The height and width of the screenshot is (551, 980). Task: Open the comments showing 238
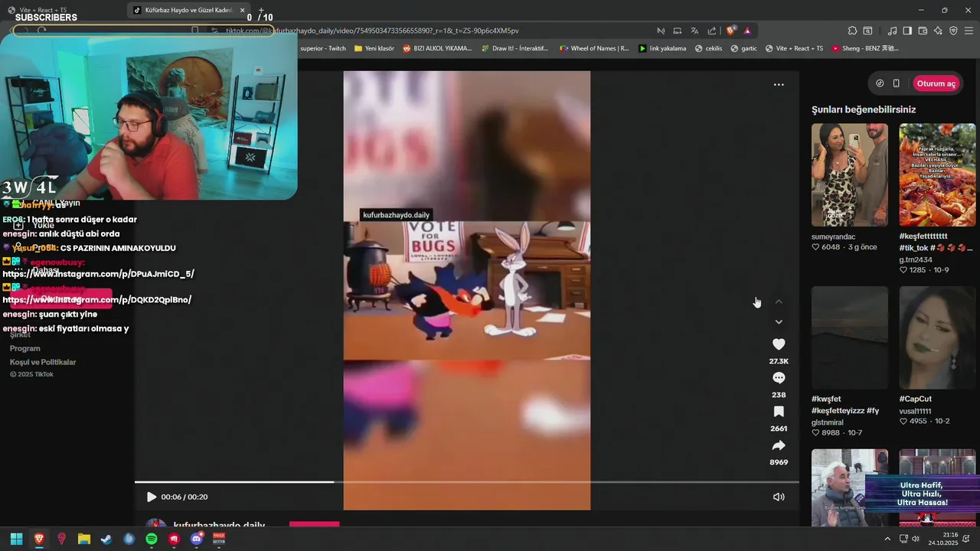click(779, 378)
